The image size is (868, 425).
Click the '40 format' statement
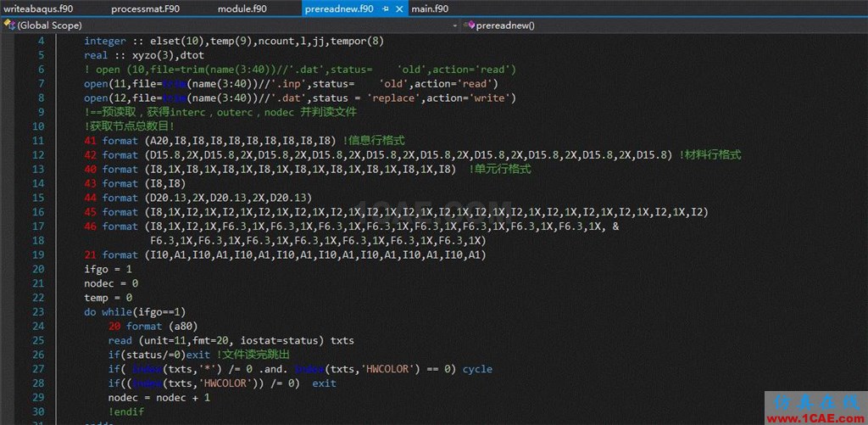click(x=270, y=170)
